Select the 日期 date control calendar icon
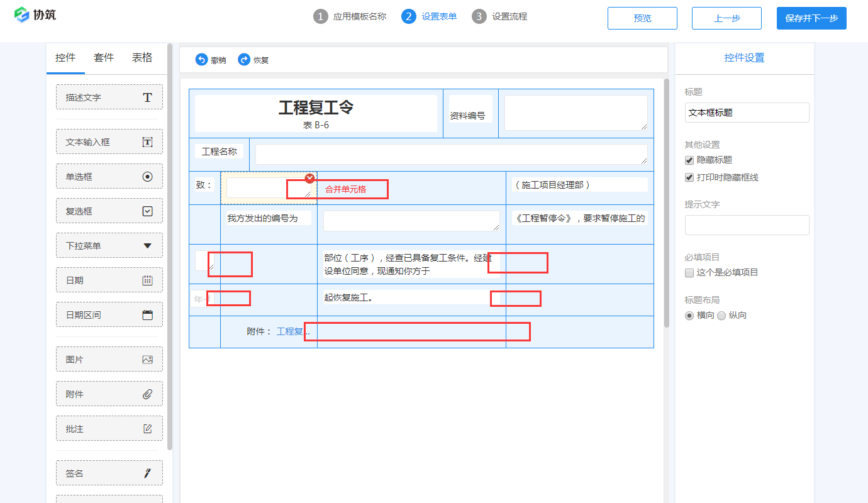The height and width of the screenshot is (503, 868). point(147,280)
